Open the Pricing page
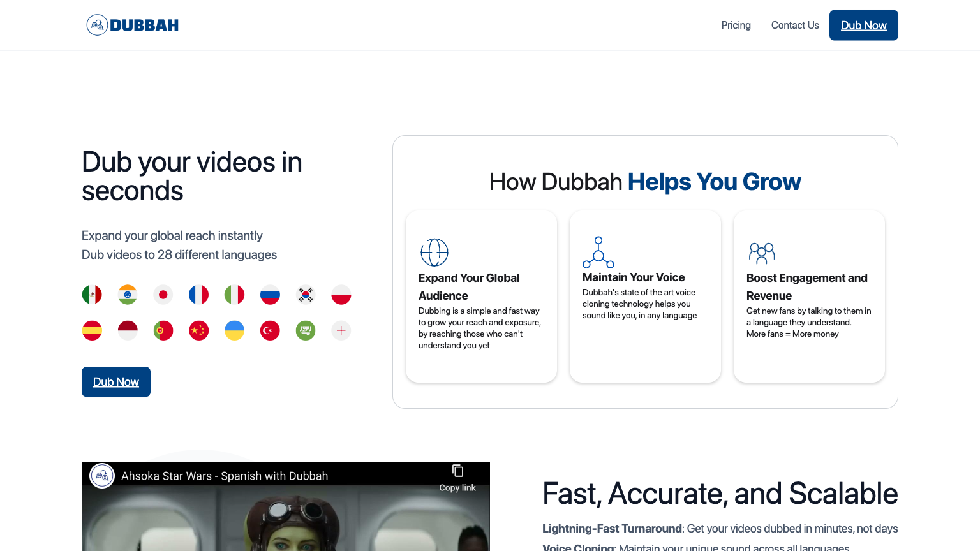This screenshot has width=980, height=551. point(736,25)
